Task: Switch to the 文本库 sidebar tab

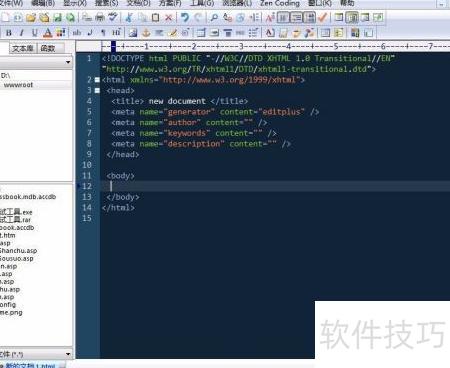Action: point(23,48)
